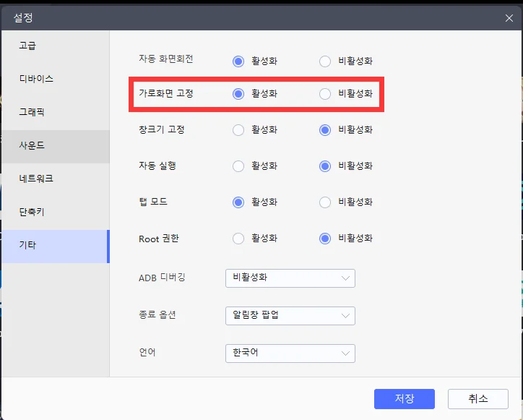The width and height of the screenshot is (523, 420).
Task: Click the 탭 모드 label
Action: click(x=152, y=202)
